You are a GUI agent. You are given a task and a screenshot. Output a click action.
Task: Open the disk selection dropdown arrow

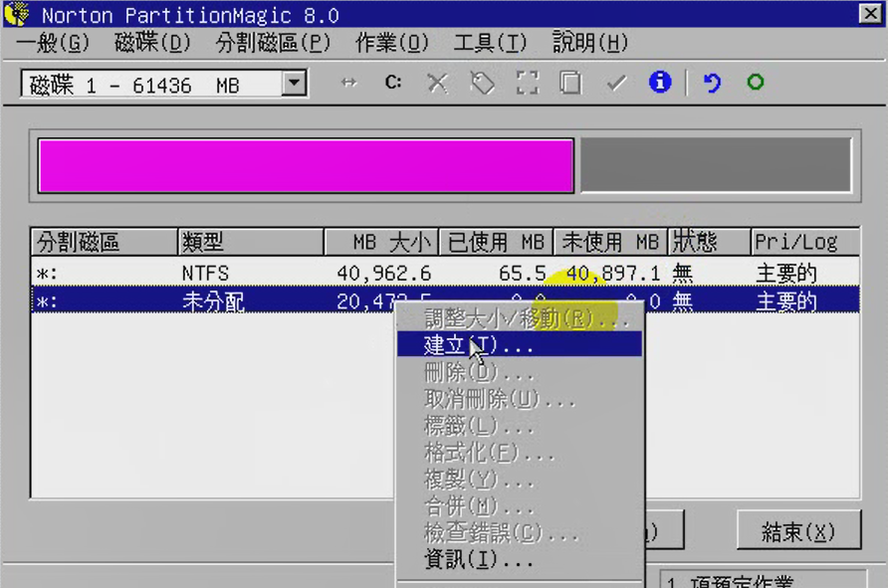coord(294,84)
